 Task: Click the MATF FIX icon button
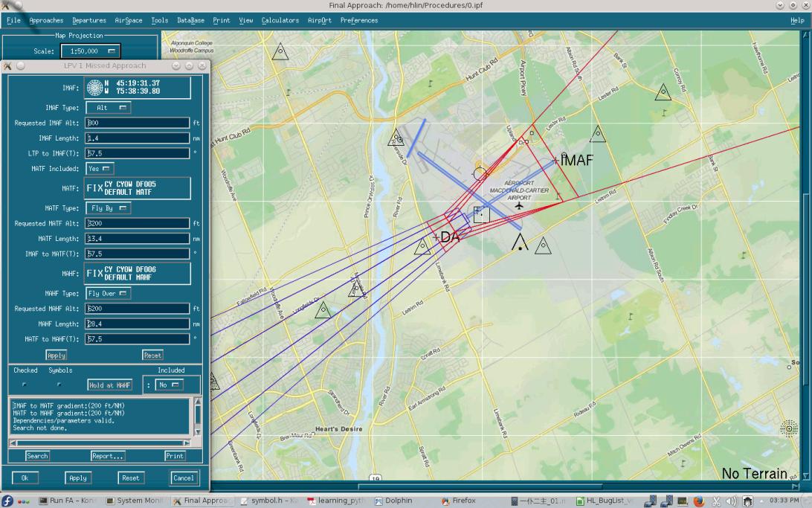(94, 187)
